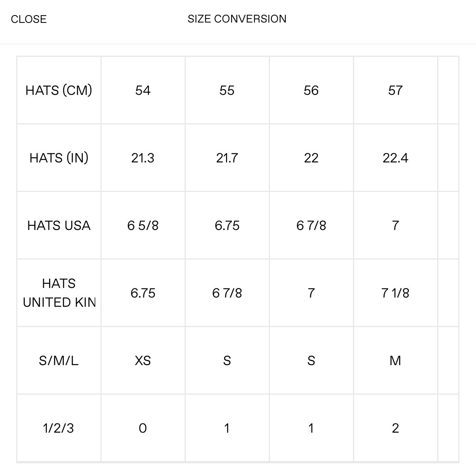This screenshot has width=476, height=474.
Task: Click the XS size cell
Action: [x=143, y=361]
